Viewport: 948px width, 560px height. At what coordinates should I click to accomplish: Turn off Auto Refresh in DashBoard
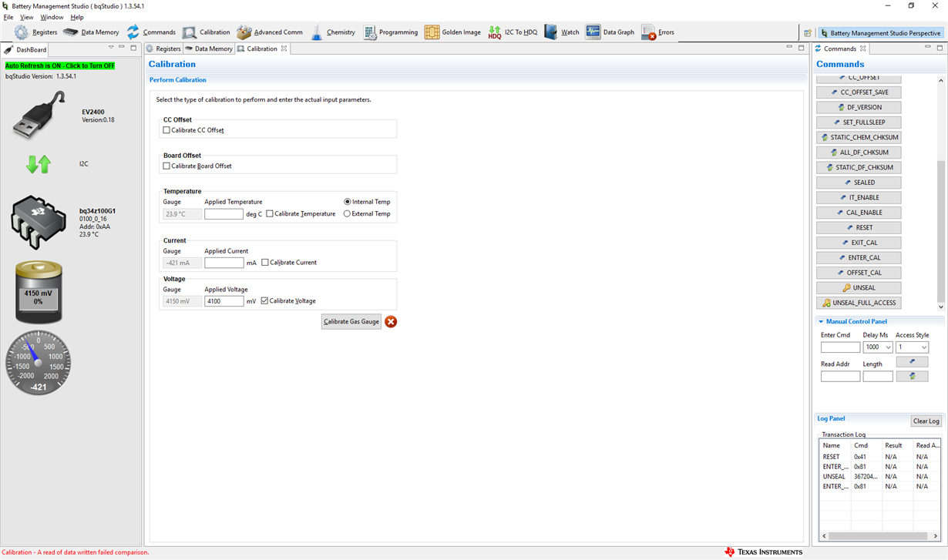pyautogui.click(x=60, y=65)
